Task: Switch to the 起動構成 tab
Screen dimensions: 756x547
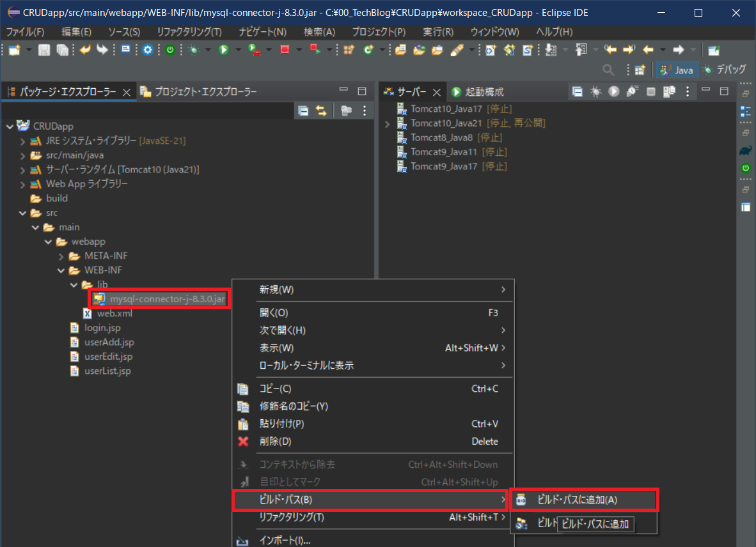Action: pos(478,91)
